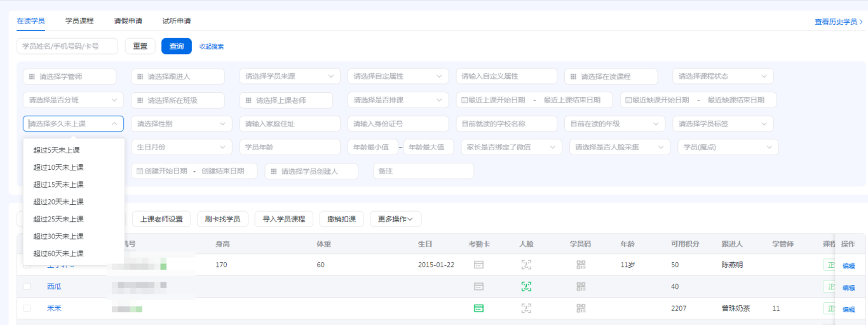Viewport: 868px width, 325px height.
Task: Open the student QR code icon for 西瓜
Action: [581, 287]
